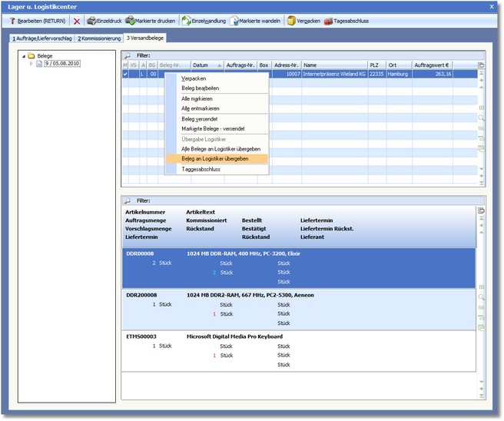Choose Beleg an Logistiker übergeben
The image size is (504, 421).
point(215,158)
